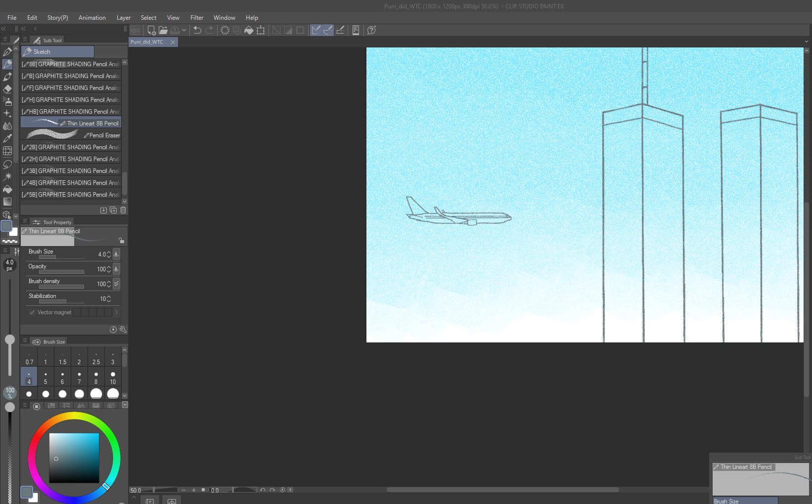Reset tool properties to initial settings

[x=113, y=330]
